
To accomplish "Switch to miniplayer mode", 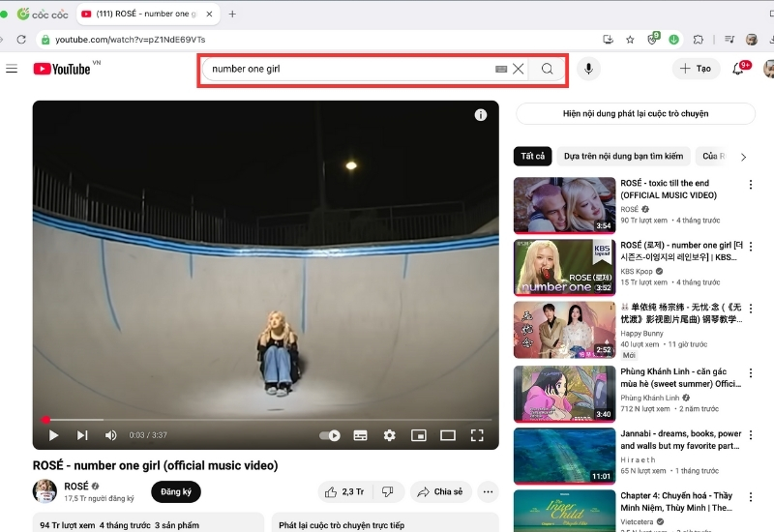I will (x=419, y=435).
